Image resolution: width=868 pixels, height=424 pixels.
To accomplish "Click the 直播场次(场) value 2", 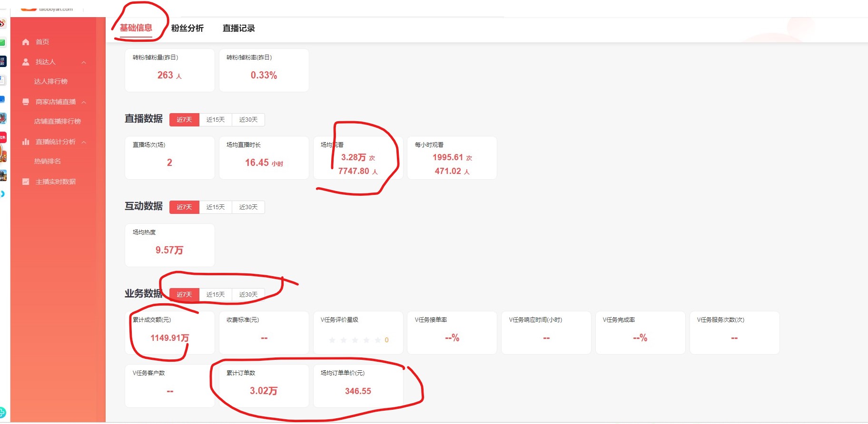I will 169,163.
